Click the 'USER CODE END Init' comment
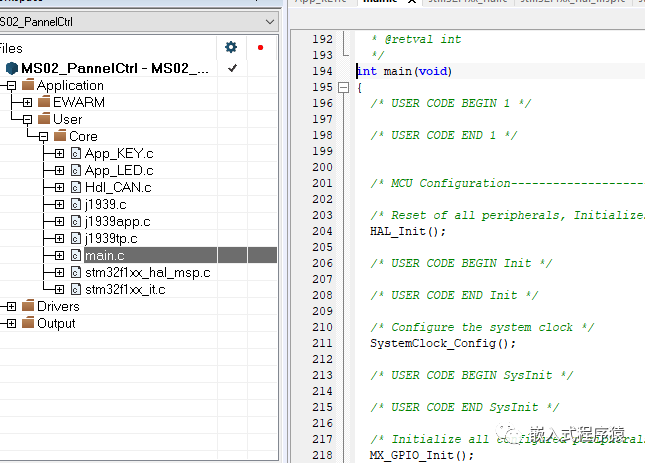Image resolution: width=645 pixels, height=463 pixels. (454, 295)
